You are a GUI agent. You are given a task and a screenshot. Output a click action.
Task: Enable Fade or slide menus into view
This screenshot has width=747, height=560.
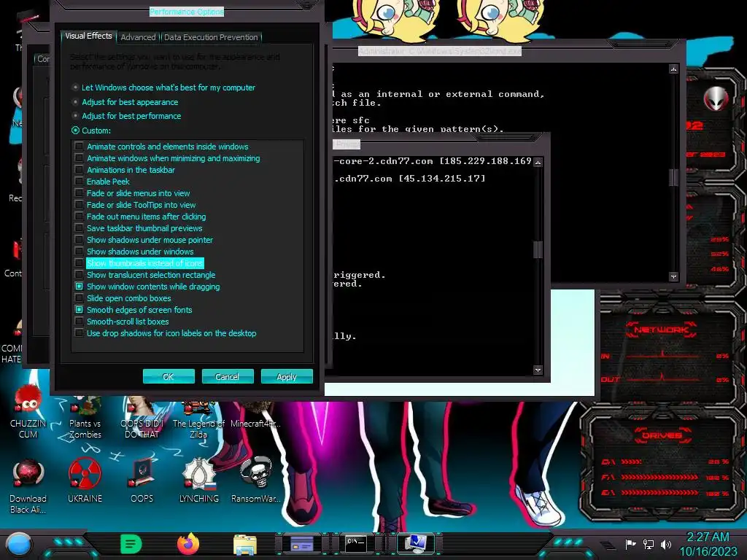79,192
